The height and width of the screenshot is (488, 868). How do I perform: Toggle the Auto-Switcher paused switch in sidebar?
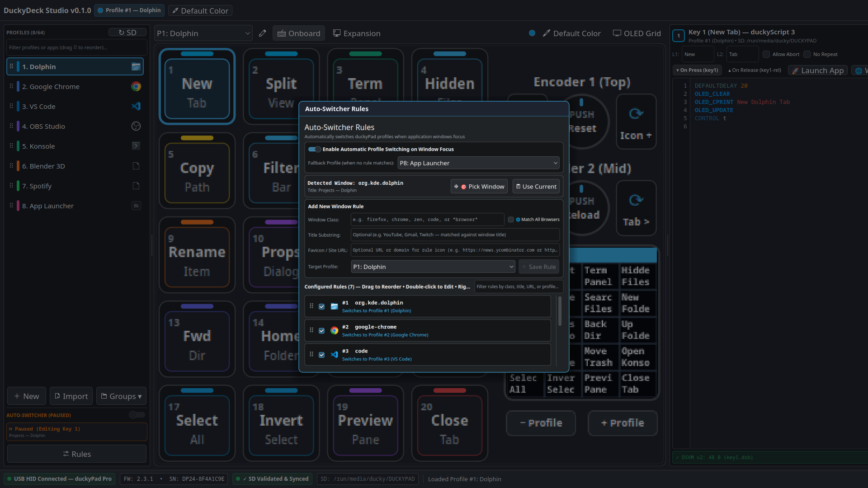137,415
